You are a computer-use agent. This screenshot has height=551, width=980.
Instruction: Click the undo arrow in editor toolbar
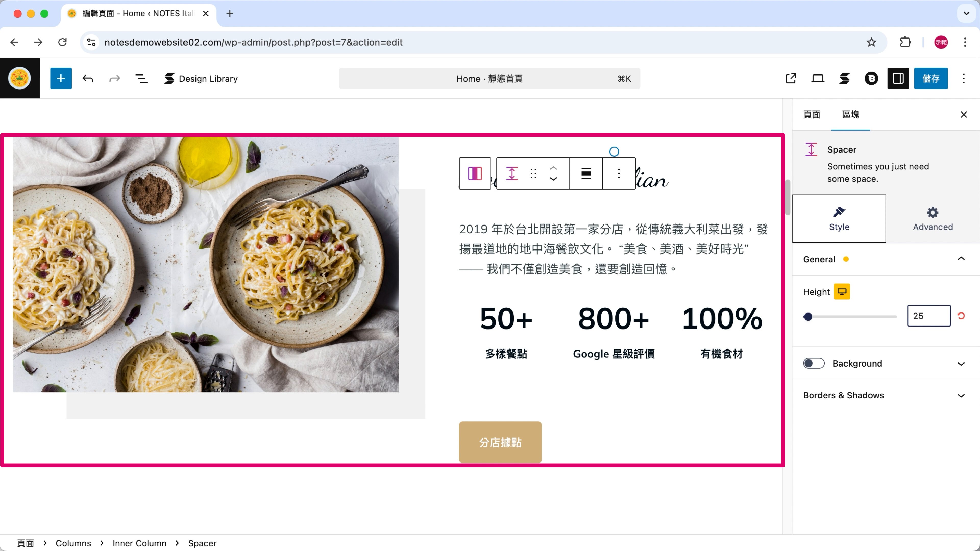(88, 78)
